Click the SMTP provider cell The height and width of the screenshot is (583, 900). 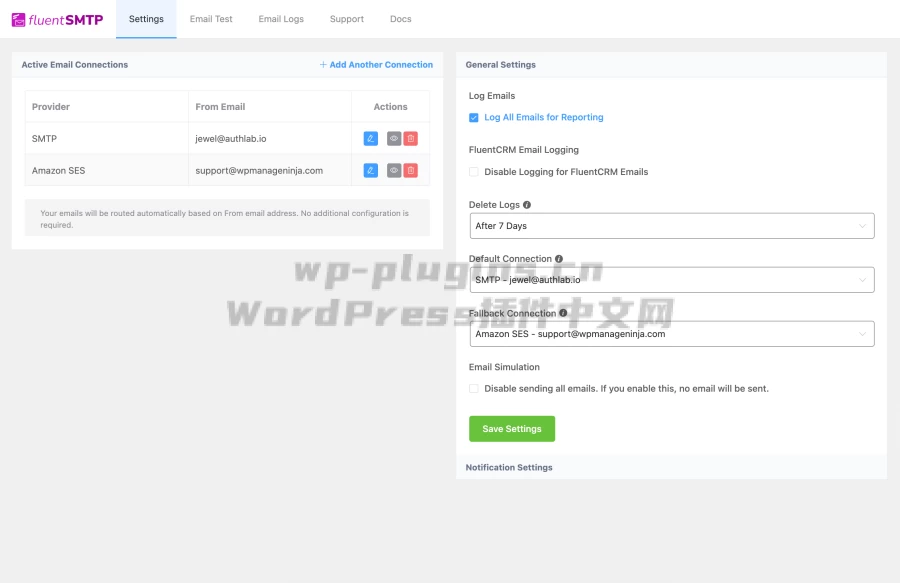[x=107, y=138]
